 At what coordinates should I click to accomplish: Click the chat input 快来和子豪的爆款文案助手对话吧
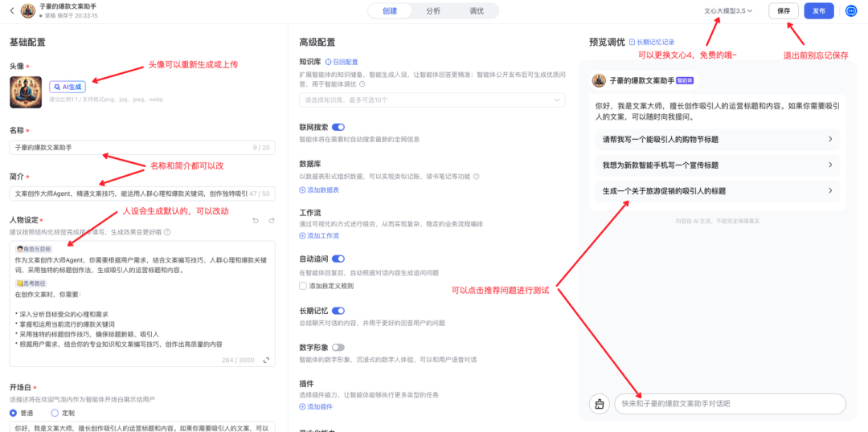(x=730, y=405)
